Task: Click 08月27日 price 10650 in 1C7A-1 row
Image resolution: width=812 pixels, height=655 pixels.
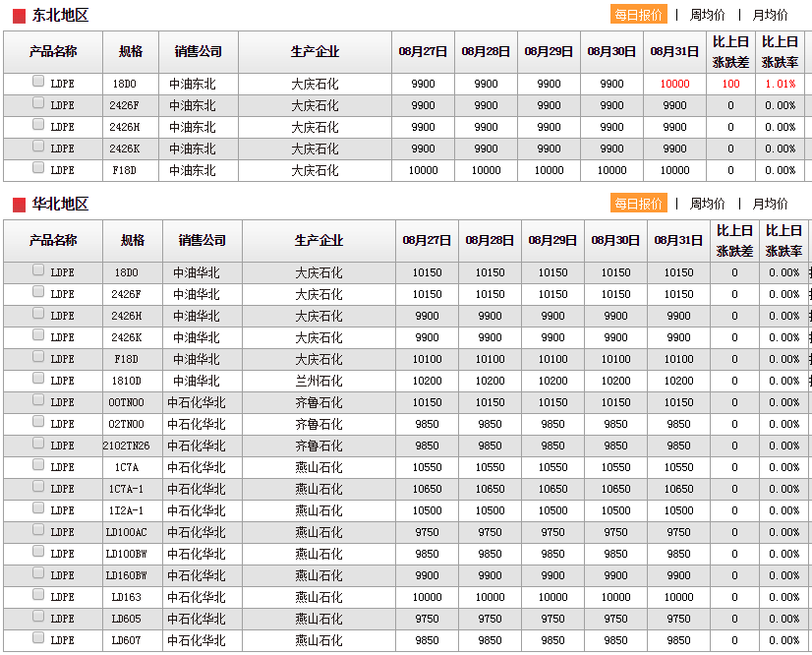Action: click(x=428, y=489)
